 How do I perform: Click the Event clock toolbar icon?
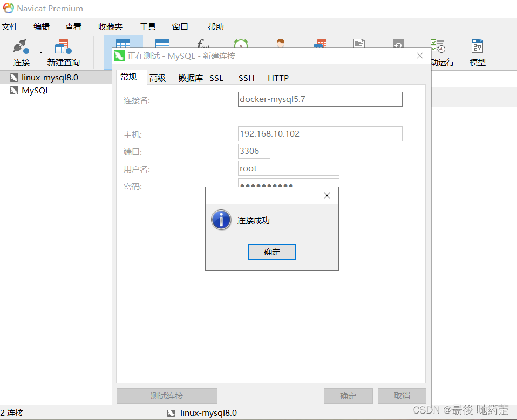pyautogui.click(x=241, y=43)
